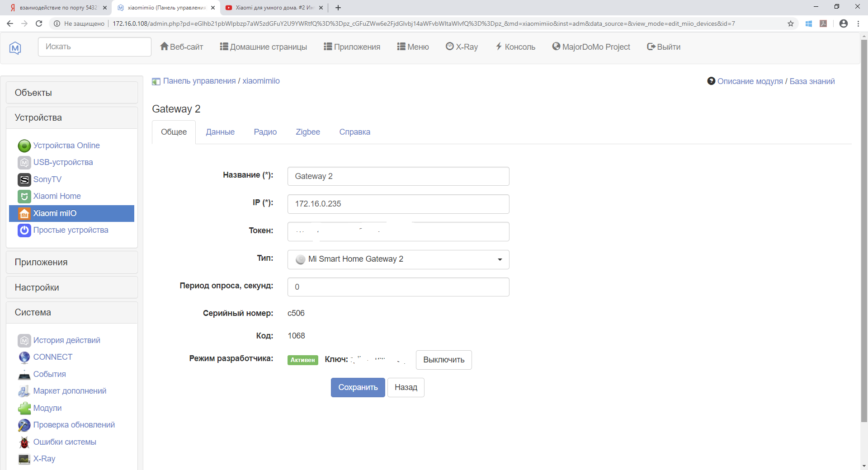Click the MajorDoMo logo icon
Screen dimensions: 868x470
click(x=15, y=47)
